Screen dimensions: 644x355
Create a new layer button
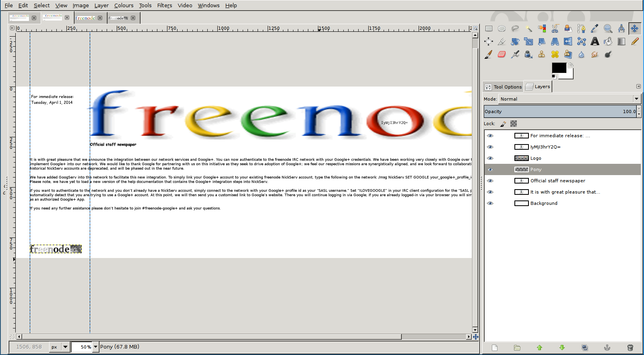tap(495, 348)
